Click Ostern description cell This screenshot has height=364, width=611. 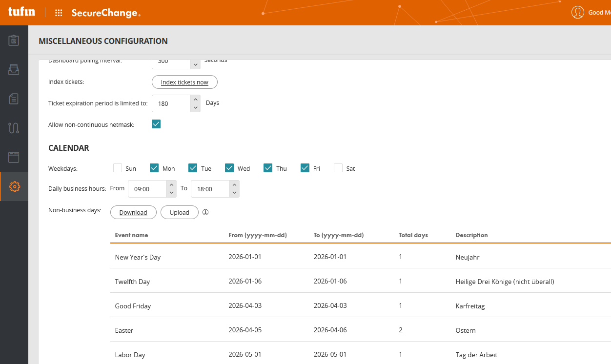click(466, 330)
